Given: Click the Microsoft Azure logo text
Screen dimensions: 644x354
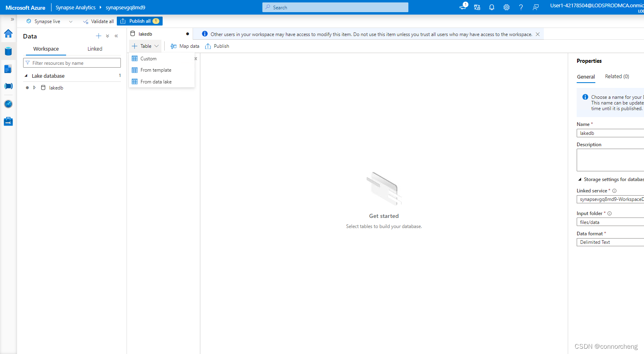Looking at the screenshot, I should point(26,8).
